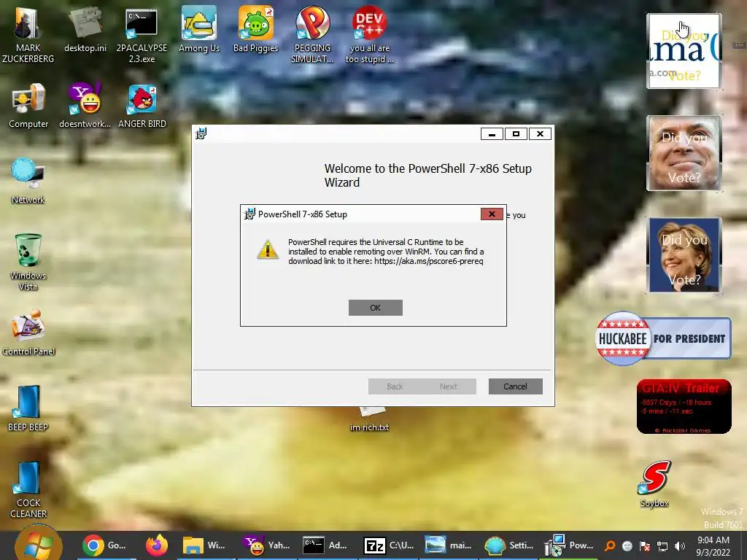747x560 pixels.
Task: Select the Soybox desktop shortcut
Action: tap(654, 483)
